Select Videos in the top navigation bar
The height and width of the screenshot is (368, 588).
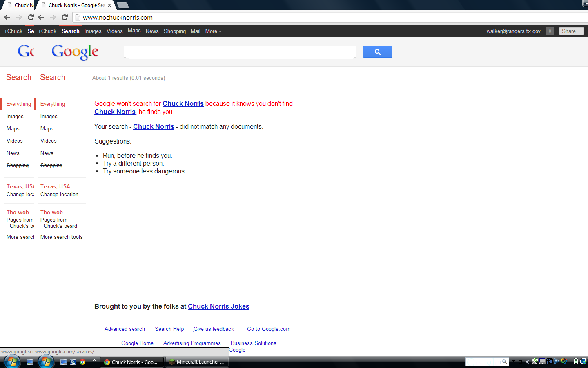click(x=114, y=31)
